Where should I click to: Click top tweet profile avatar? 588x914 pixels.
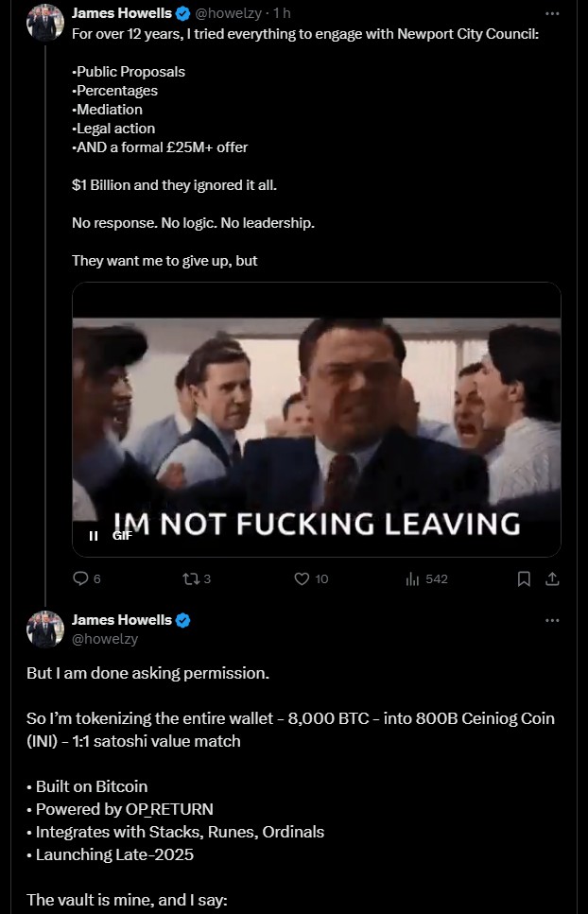[44, 22]
